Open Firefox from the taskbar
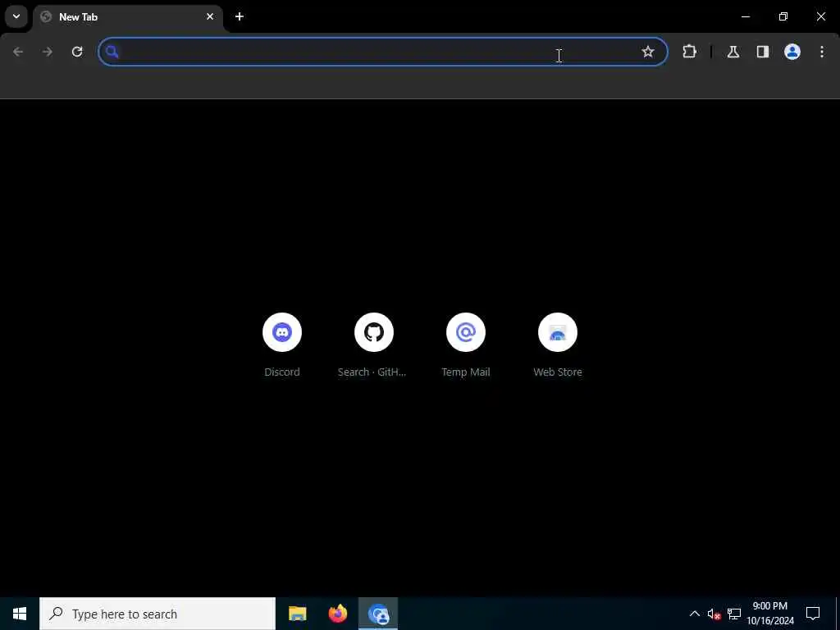Image resolution: width=840 pixels, height=630 pixels. click(337, 614)
